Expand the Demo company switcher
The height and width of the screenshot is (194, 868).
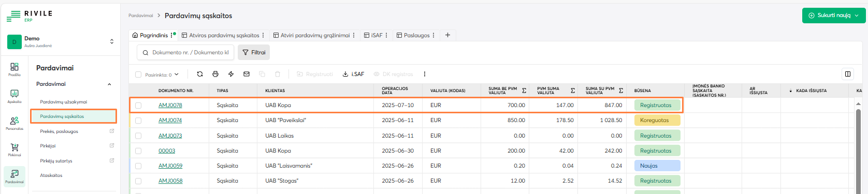(112, 41)
